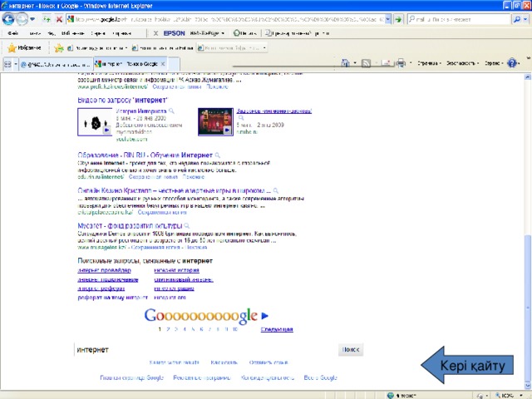Open the Файл menu
This screenshot has height=399, width=532.
pyautogui.click(x=13, y=33)
